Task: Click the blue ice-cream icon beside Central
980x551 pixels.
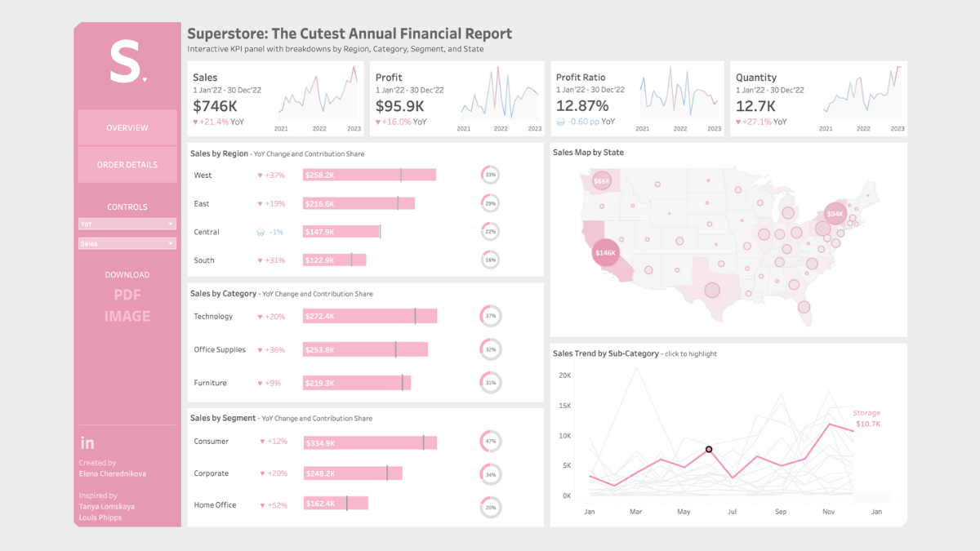Action: pos(260,232)
